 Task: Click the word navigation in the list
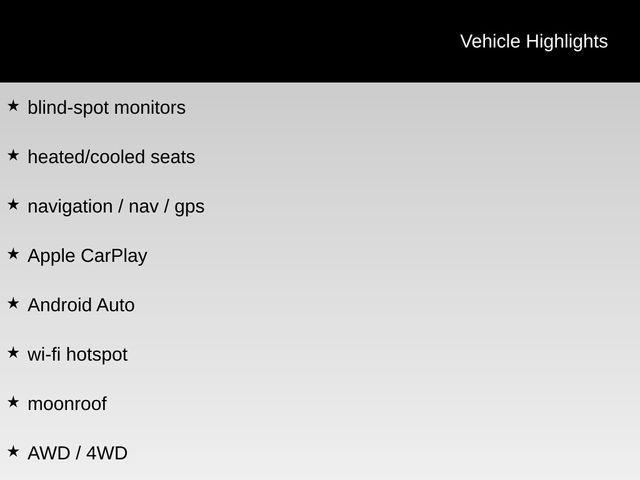point(70,206)
